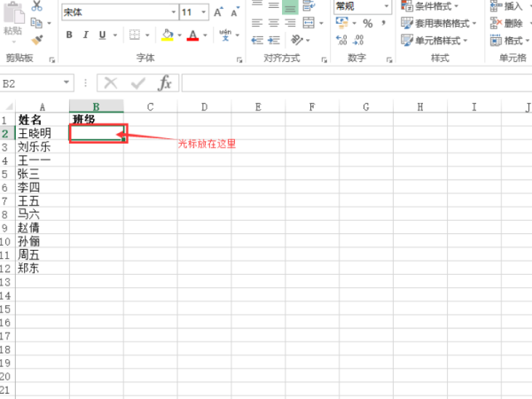The height and width of the screenshot is (399, 532).
Task: Click inside the formula bar
Action: pyautogui.click(x=356, y=83)
